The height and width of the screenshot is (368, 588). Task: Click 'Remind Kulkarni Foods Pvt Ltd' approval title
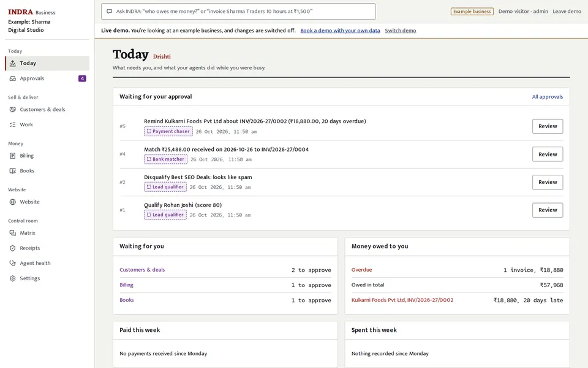tap(255, 121)
